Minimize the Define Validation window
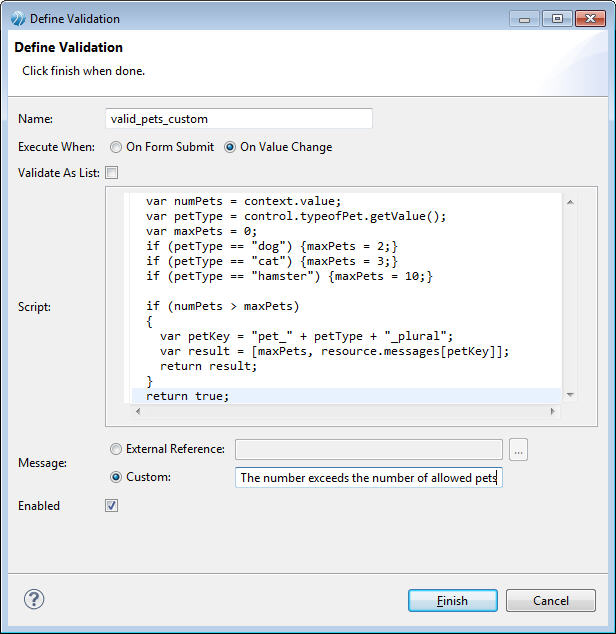Image resolution: width=616 pixels, height=634 pixels. click(524, 19)
